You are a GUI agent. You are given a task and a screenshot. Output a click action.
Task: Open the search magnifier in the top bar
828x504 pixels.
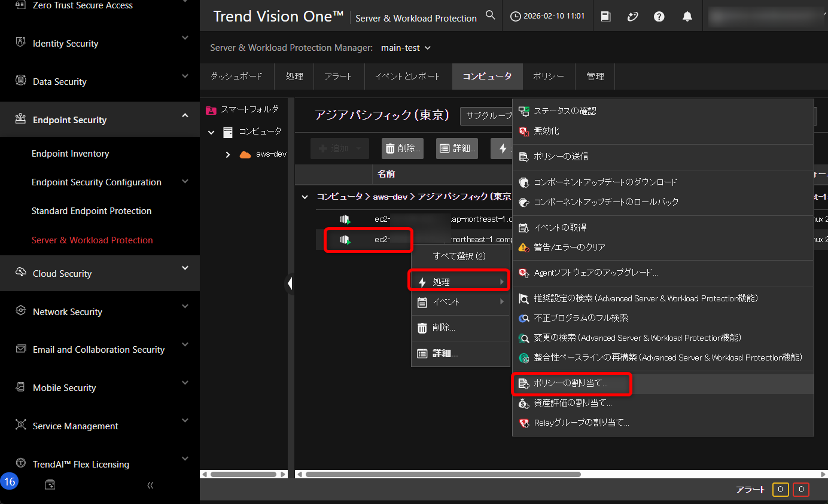490,15
